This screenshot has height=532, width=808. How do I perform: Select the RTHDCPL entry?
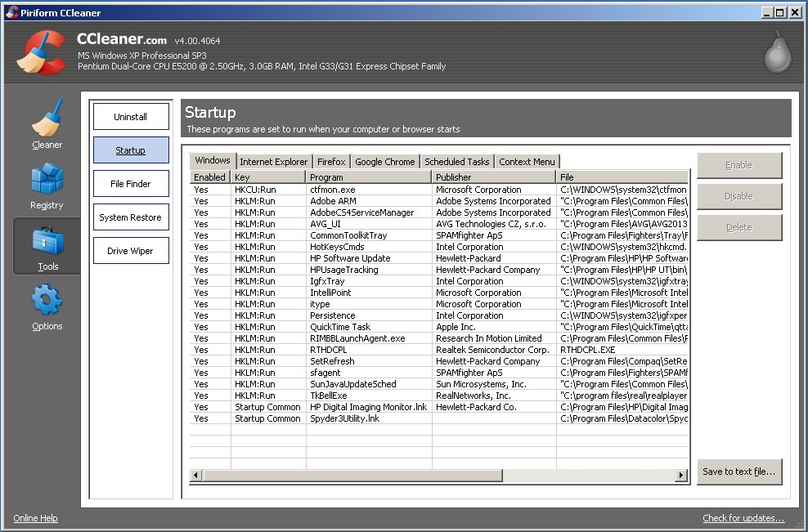439,350
